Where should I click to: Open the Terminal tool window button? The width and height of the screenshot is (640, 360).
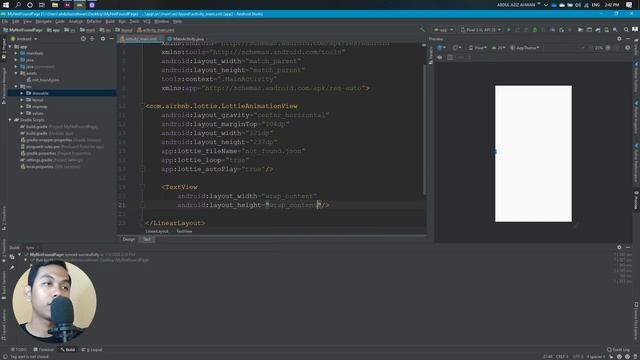pos(44,350)
